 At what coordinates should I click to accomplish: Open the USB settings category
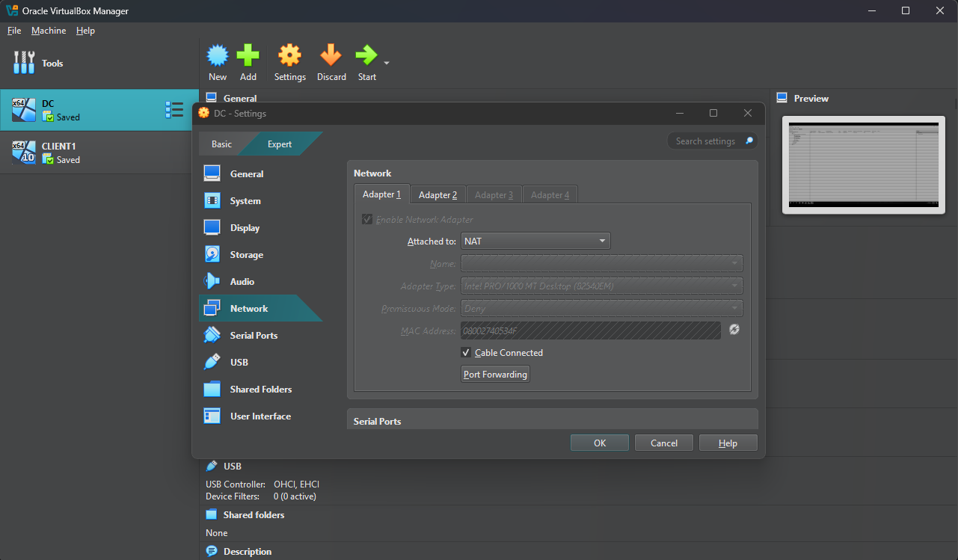pos(260,362)
